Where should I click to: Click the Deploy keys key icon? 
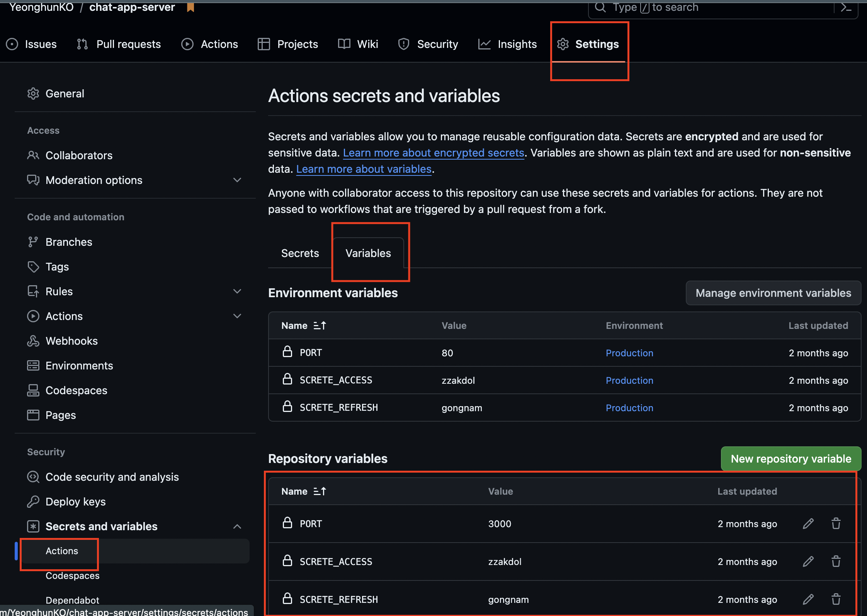coord(33,502)
